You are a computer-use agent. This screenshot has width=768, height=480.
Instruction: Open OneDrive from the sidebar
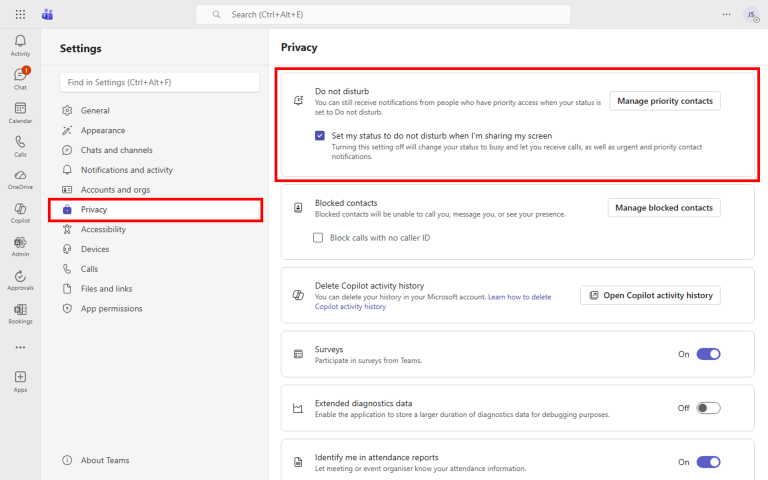[x=20, y=179]
